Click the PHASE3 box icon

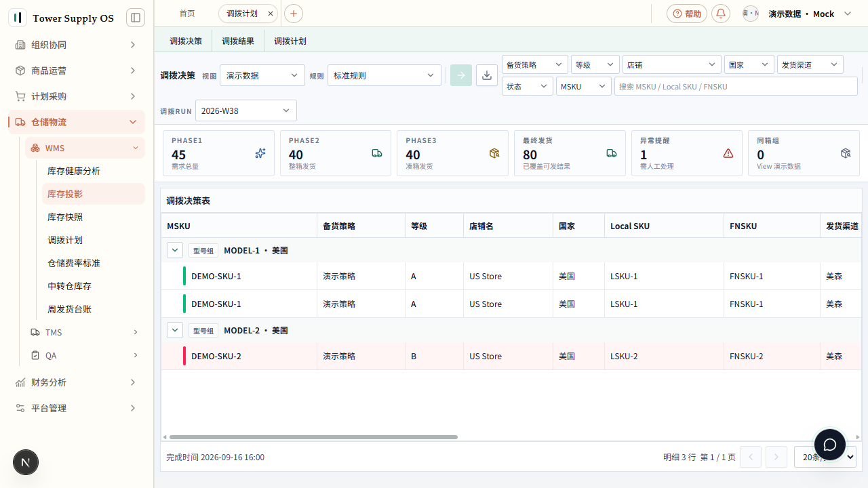click(494, 154)
